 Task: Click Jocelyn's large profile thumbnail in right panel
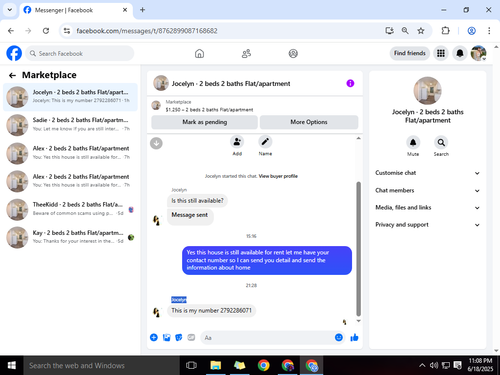[427, 91]
